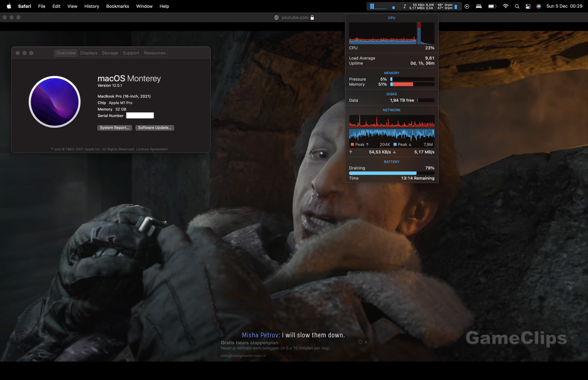Image resolution: width=588 pixels, height=380 pixels.
Task: Switch to the Storage tab
Action: coord(110,53)
